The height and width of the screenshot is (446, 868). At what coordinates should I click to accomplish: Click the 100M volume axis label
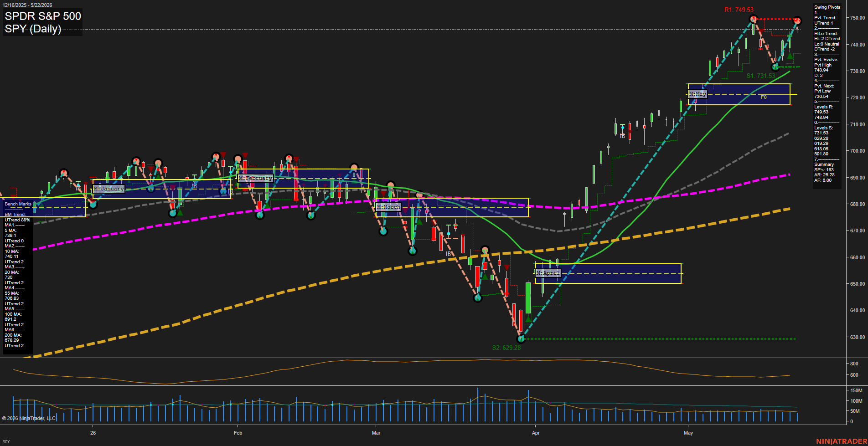click(856, 401)
